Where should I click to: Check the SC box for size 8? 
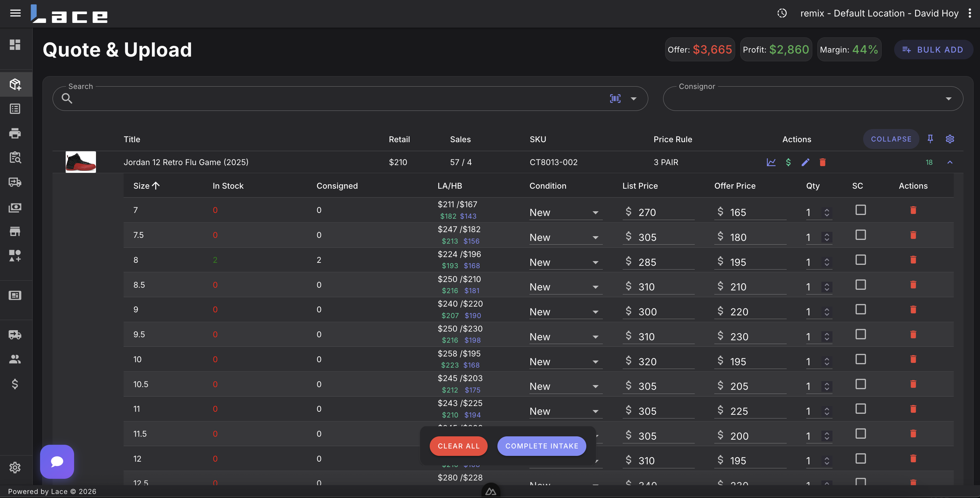click(860, 260)
